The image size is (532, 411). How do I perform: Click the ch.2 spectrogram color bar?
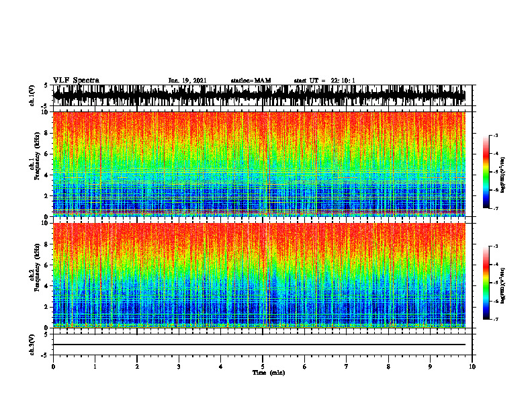[486, 283]
